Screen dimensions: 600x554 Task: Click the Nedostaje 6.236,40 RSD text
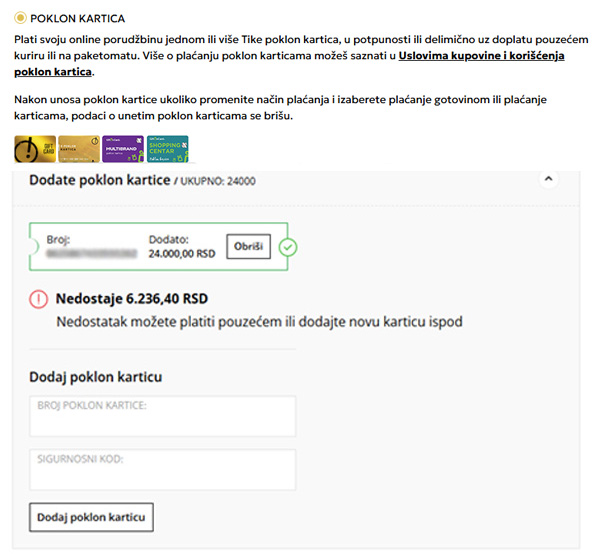[x=132, y=298]
